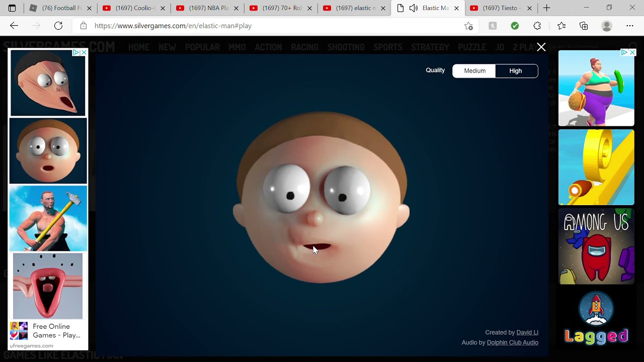View site information lock icon

pos(84,26)
